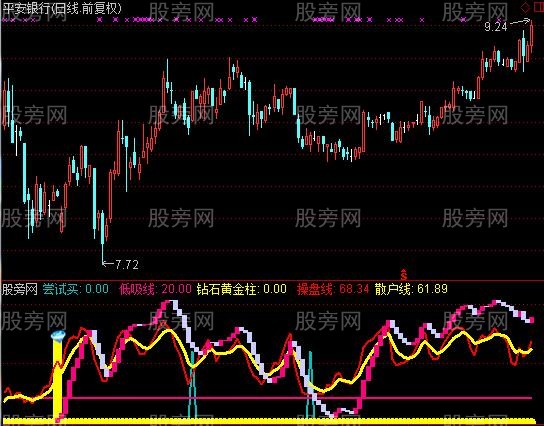Click the 低吸线: 20.00 indicator value
The image size is (544, 426).
point(155,289)
